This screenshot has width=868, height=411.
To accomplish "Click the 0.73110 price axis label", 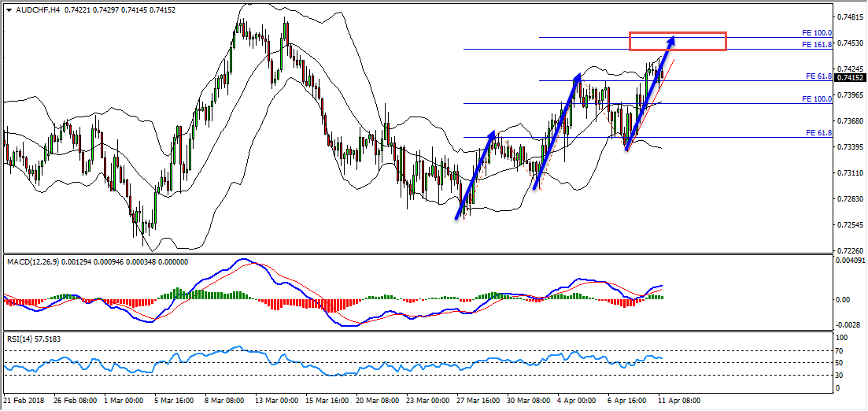I will [x=850, y=172].
